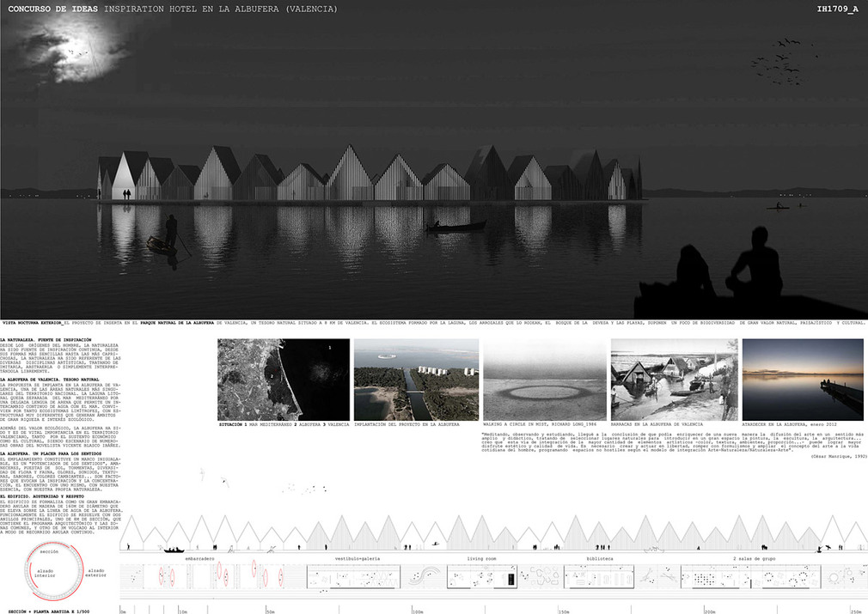Screen dimensions: 868x614
Task: Click the vestíbulo+galería floor plan box
Action: click(x=353, y=577)
